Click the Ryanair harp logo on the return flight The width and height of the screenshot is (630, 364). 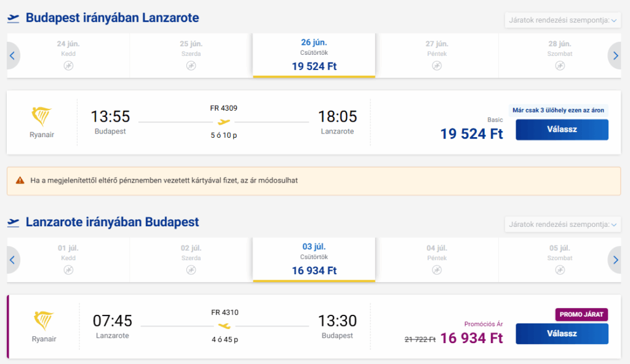pos(44,320)
